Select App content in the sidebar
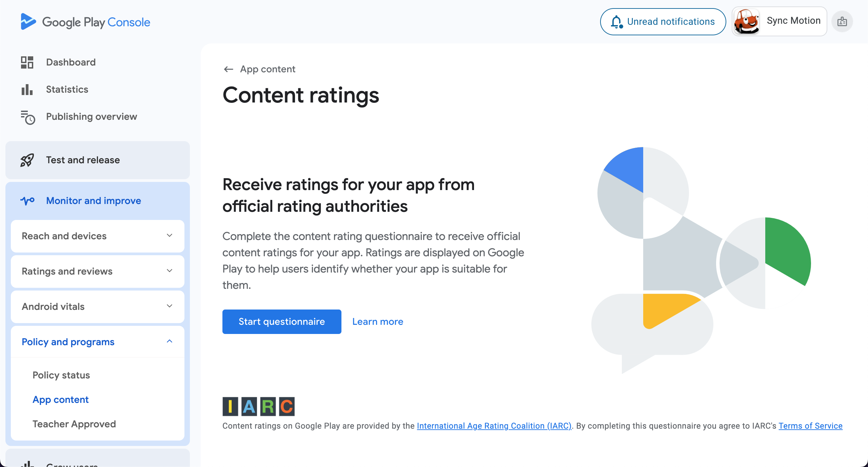This screenshot has height=467, width=868. coord(61,400)
